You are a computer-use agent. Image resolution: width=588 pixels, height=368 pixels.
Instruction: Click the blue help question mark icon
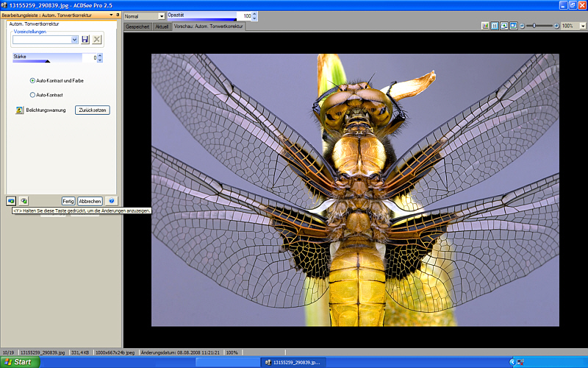(x=111, y=200)
